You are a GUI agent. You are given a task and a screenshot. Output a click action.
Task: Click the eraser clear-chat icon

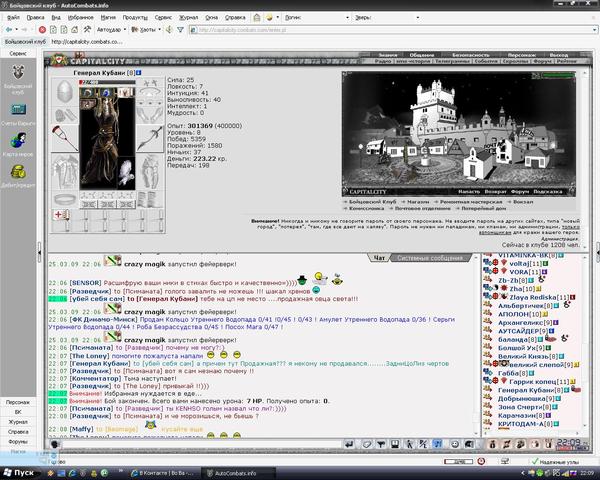[x=367, y=444]
